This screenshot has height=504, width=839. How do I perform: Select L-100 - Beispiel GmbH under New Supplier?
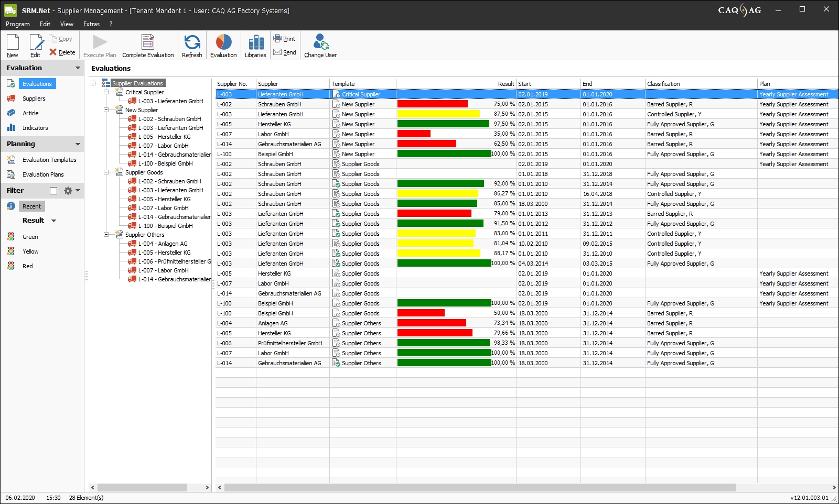165,163
